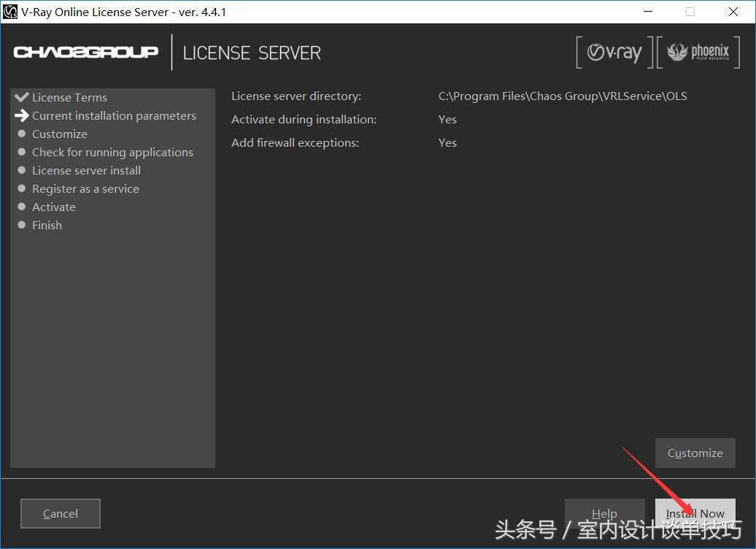Click the Install Now button
Screen dimensions: 756x549
[695, 513]
